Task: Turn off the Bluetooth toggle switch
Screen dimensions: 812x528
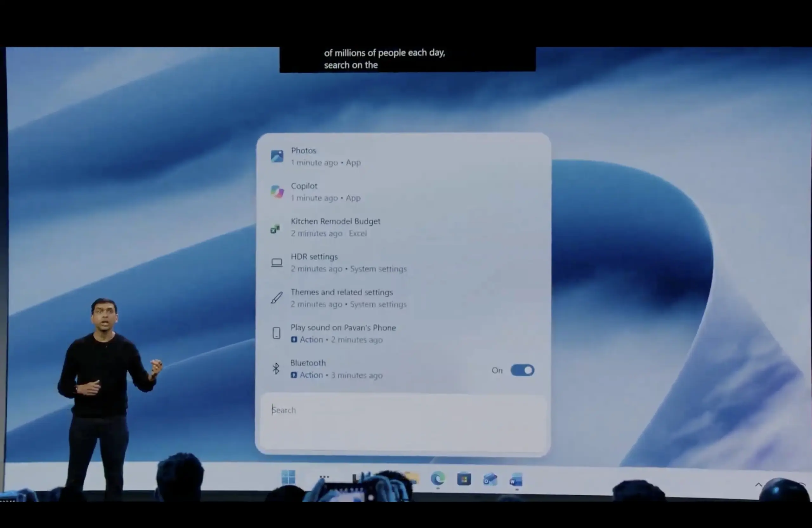Action: pyautogui.click(x=522, y=370)
